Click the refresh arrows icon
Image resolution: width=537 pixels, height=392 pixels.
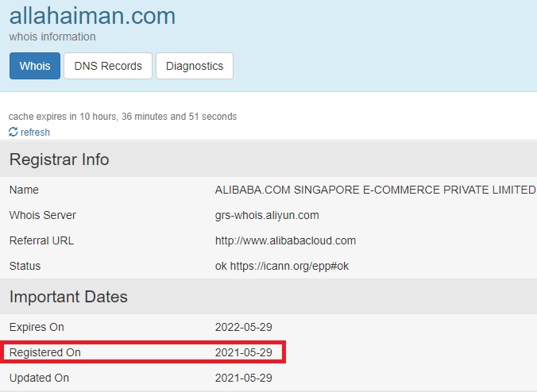tap(14, 133)
